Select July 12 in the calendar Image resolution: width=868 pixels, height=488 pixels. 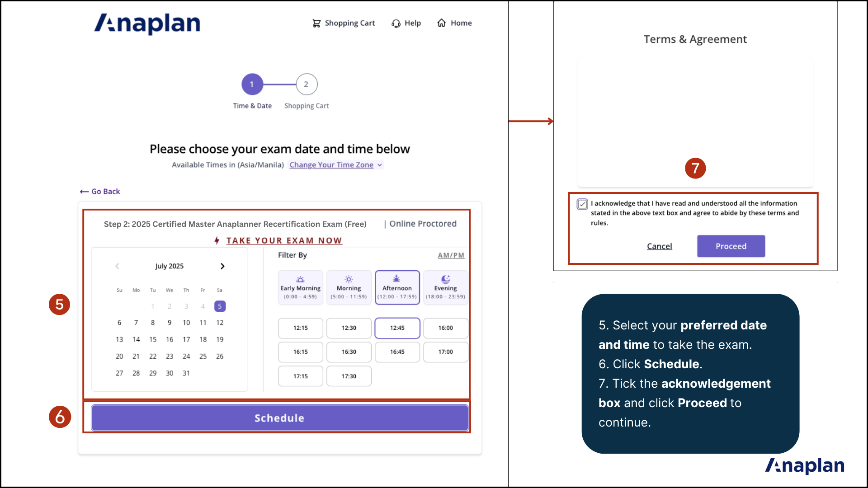click(x=220, y=323)
